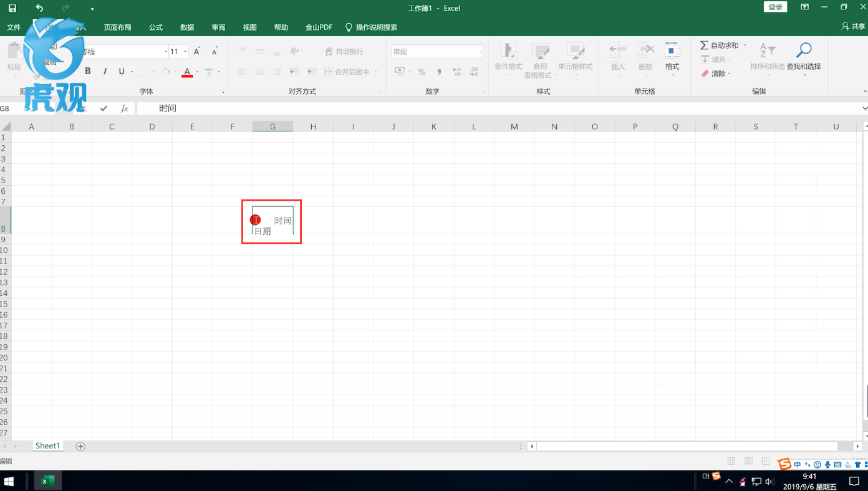Open the 金山PDF tab
Viewport: 868px width, 491px height.
pos(319,27)
